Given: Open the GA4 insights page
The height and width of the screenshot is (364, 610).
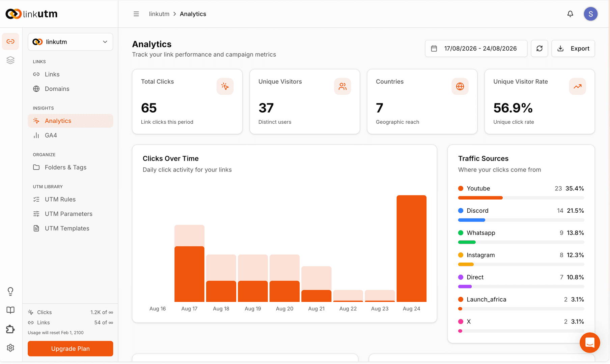Looking at the screenshot, I should click(71, 135).
